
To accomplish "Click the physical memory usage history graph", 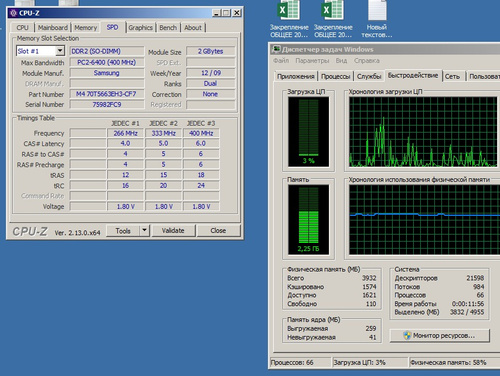I will pyautogui.click(x=424, y=220).
